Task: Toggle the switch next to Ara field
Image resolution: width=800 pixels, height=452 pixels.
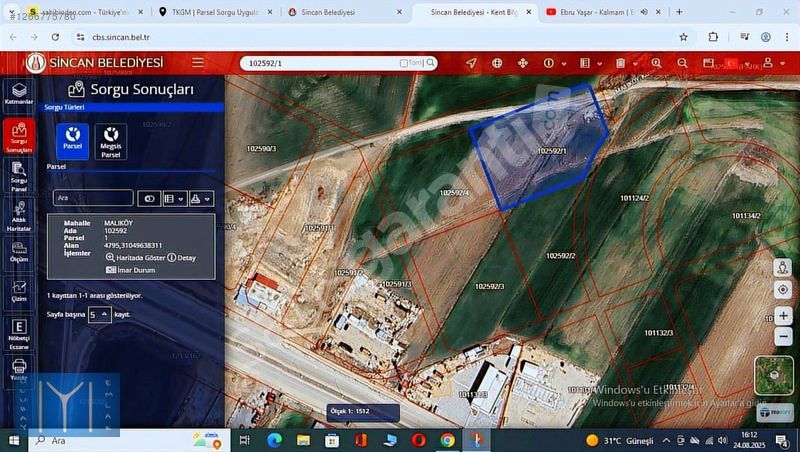Action: pyautogui.click(x=149, y=199)
